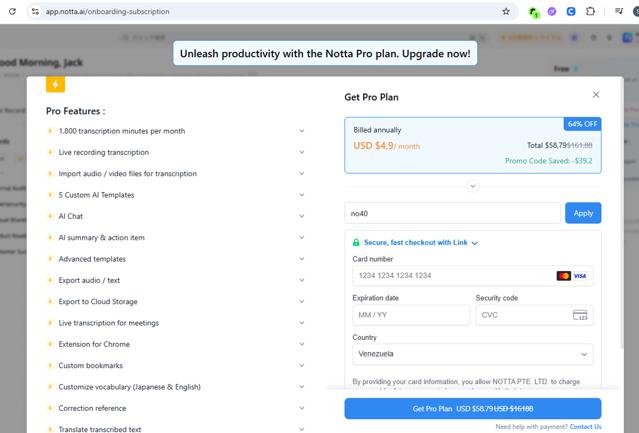Expand the Custom bookmarks row
This screenshot has height=433, width=639.
[302, 365]
